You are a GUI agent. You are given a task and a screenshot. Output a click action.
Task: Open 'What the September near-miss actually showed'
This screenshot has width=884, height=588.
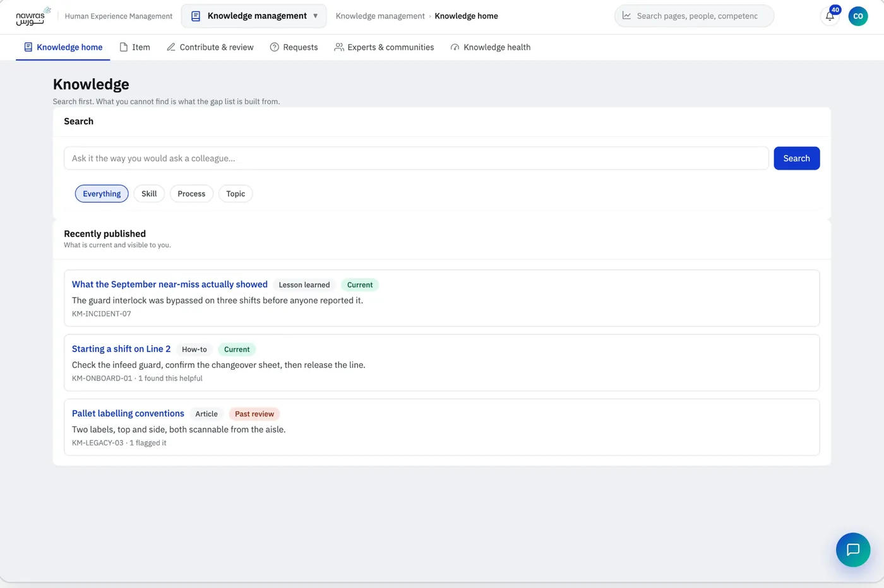point(170,285)
